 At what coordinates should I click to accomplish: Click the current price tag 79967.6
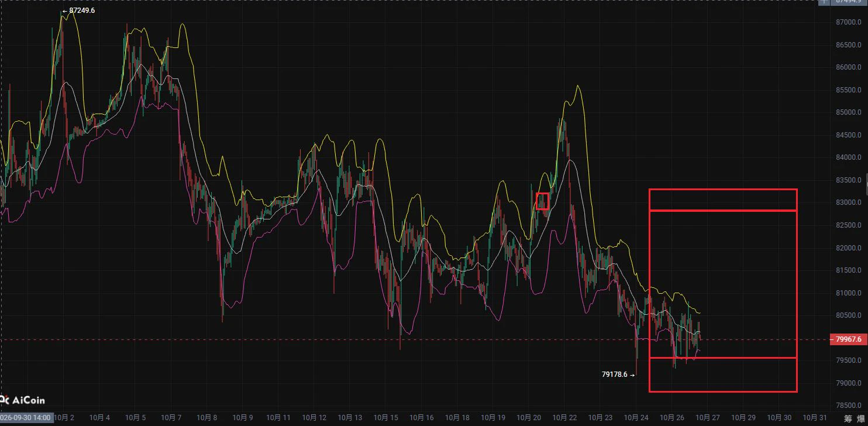point(848,339)
